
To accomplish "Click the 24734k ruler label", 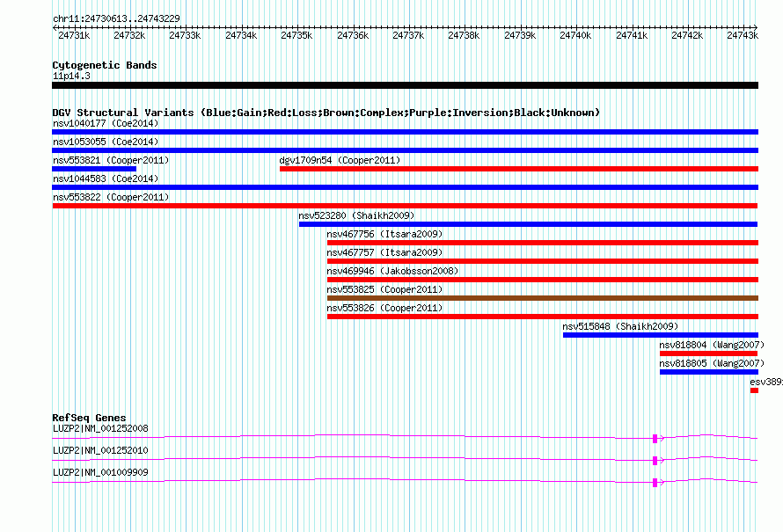I will [241, 35].
